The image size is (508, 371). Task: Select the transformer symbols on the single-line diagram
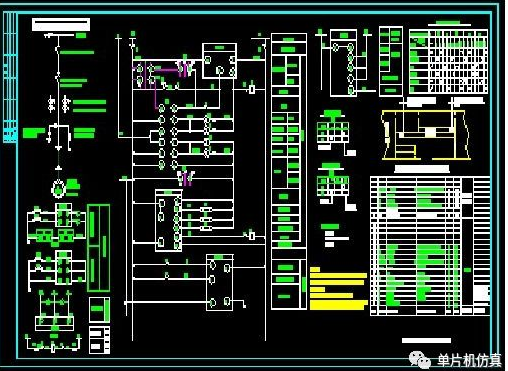point(58,104)
